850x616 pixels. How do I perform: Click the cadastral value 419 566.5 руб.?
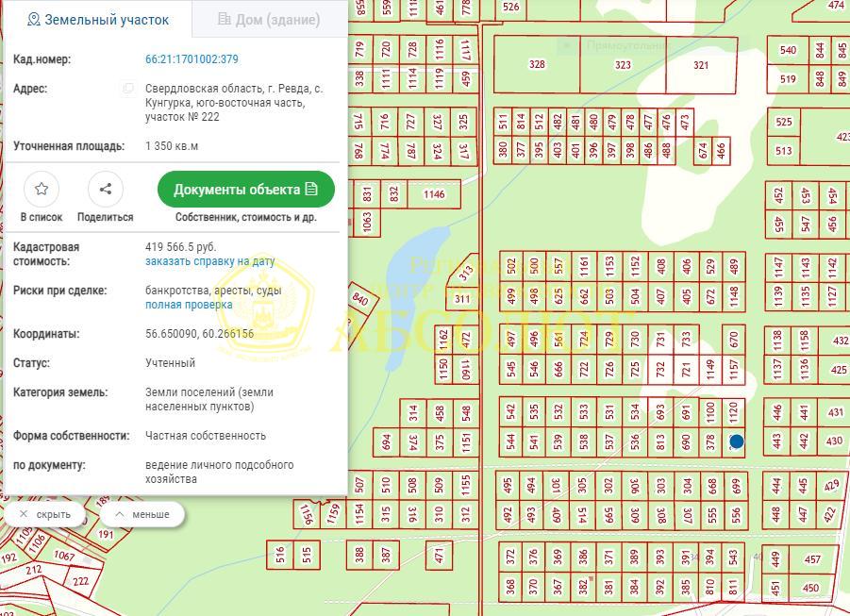tap(180, 247)
